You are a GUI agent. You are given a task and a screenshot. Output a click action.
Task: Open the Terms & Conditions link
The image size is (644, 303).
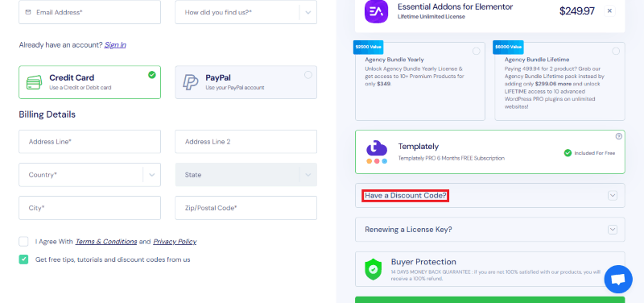pos(106,241)
